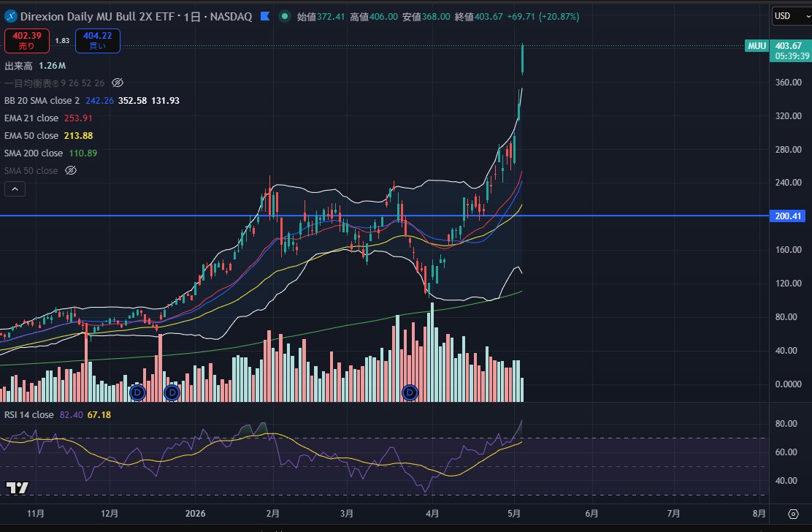Viewport: 812px width, 532px height.
Task: Click the blue flag icon beside NASDAQ
Action: tap(265, 17)
